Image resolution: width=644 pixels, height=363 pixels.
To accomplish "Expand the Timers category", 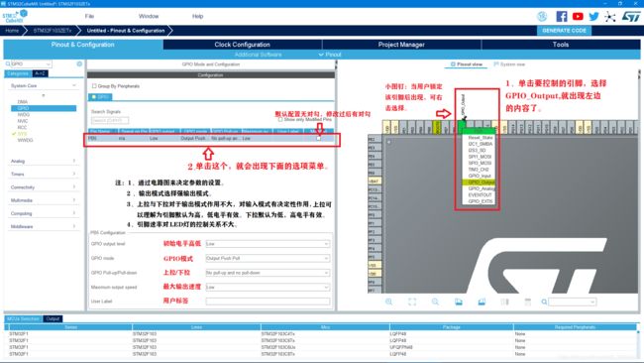I will (x=74, y=174).
